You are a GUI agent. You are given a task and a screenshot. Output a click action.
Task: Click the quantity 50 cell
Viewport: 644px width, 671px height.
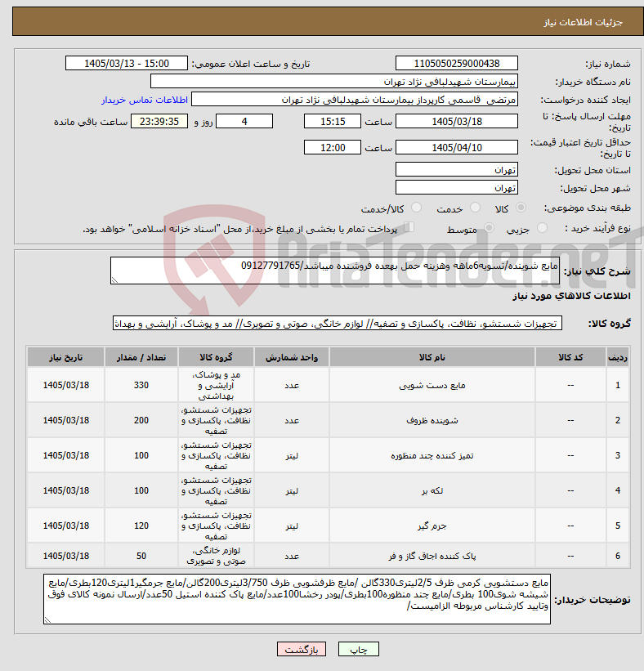click(141, 556)
